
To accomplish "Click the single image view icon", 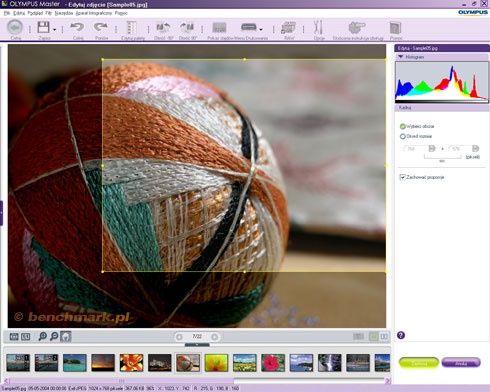I will [373, 336].
